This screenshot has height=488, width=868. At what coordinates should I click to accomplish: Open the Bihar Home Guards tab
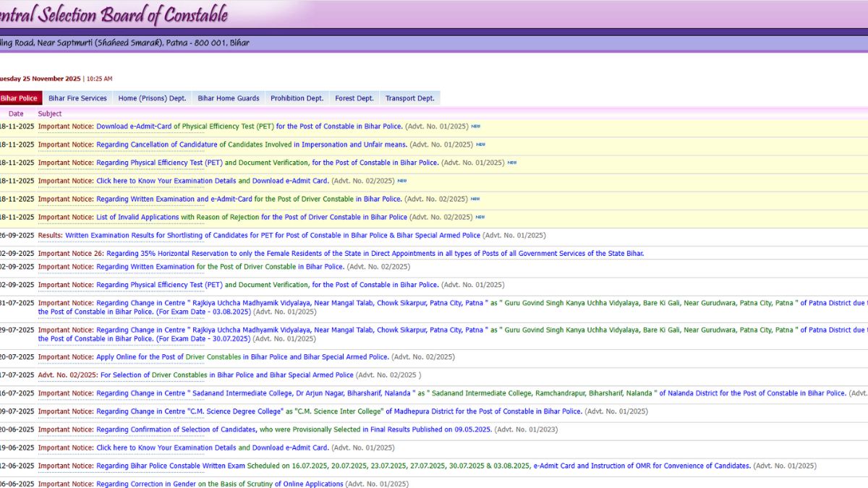(229, 98)
